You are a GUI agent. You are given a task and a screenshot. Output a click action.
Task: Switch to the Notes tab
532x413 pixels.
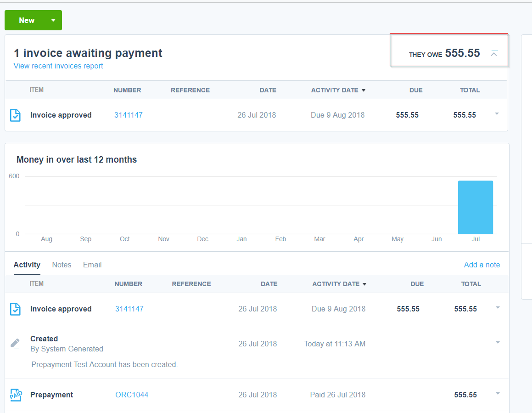62,265
